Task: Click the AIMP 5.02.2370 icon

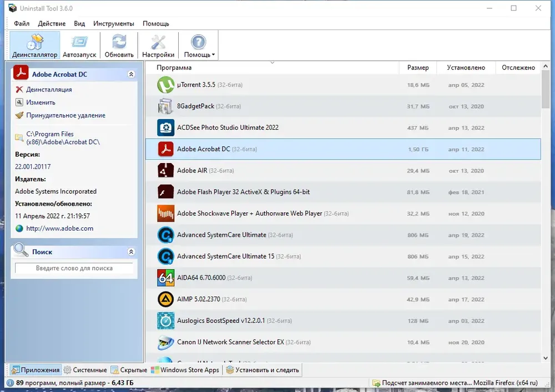Action: pos(165,299)
